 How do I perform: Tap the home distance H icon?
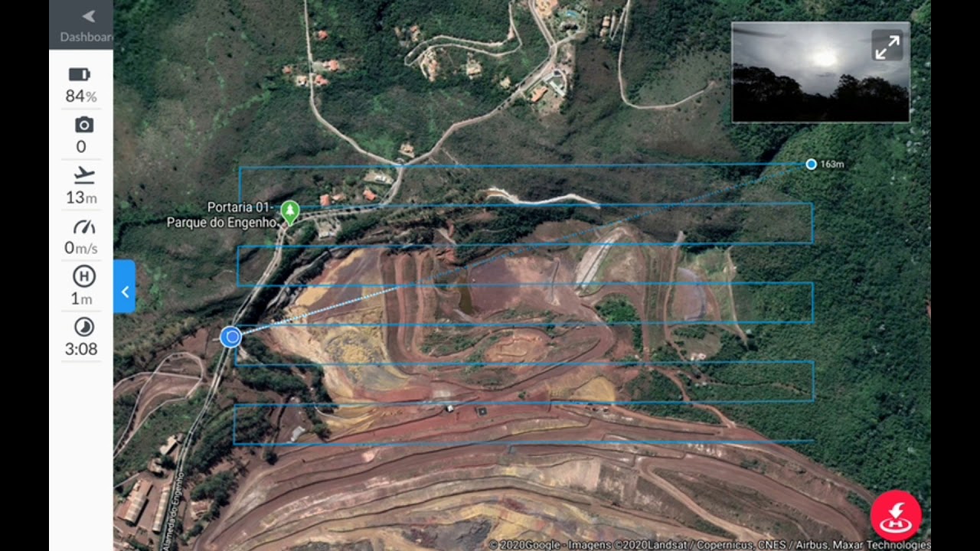(83, 276)
